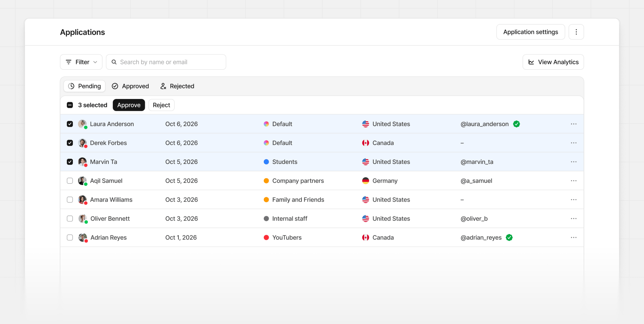Open row options for Amara Williams
Viewport: 644px width, 324px height.
tap(574, 199)
